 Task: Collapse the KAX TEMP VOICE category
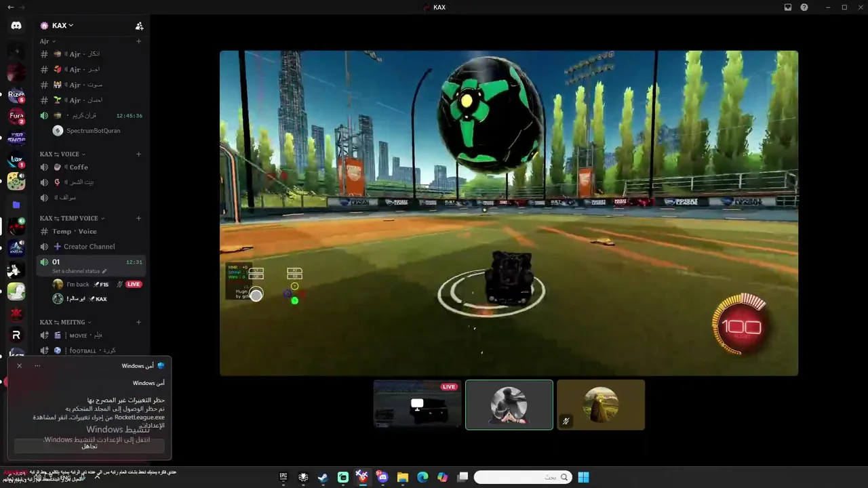click(x=72, y=218)
